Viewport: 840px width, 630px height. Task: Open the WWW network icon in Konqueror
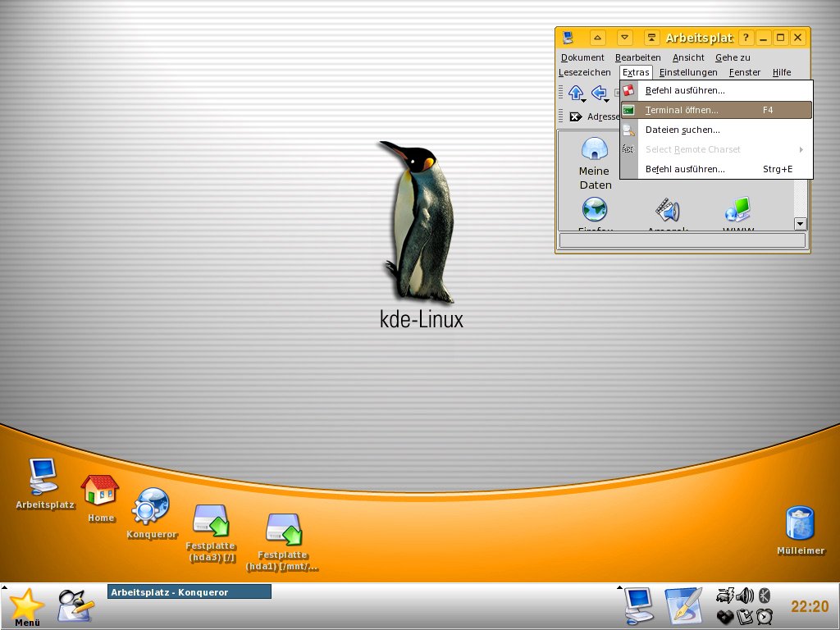click(x=738, y=209)
